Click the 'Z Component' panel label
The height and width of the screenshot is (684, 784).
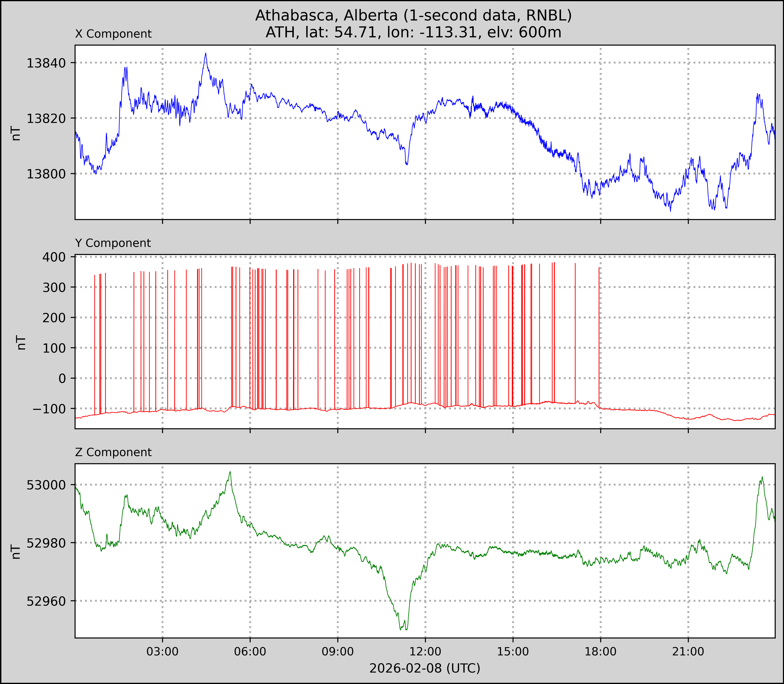click(113, 452)
